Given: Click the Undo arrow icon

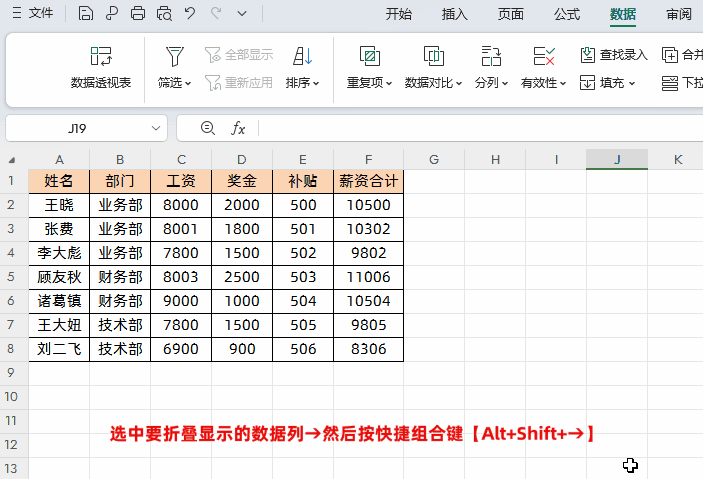Looking at the screenshot, I should click(191, 14).
